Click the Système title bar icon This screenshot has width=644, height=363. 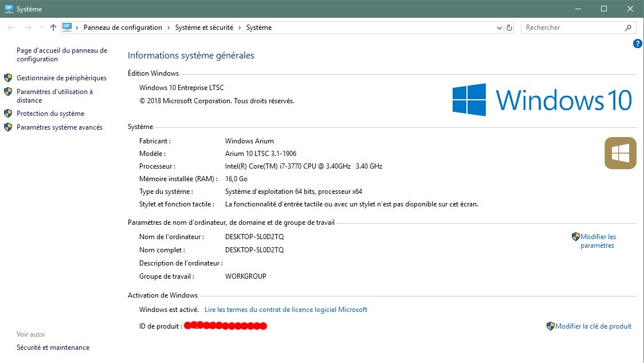click(x=9, y=9)
